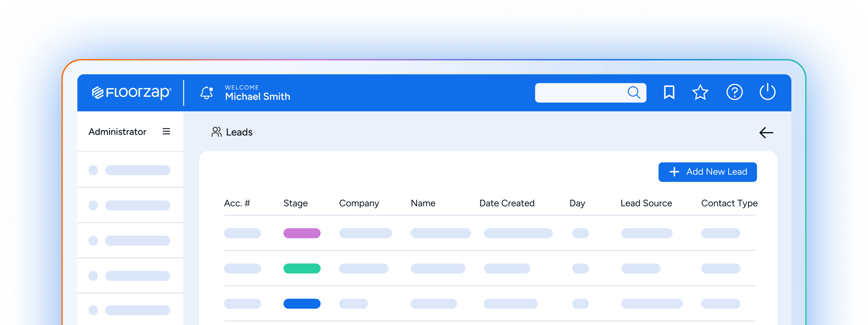Click the Add New Lead button

(707, 172)
